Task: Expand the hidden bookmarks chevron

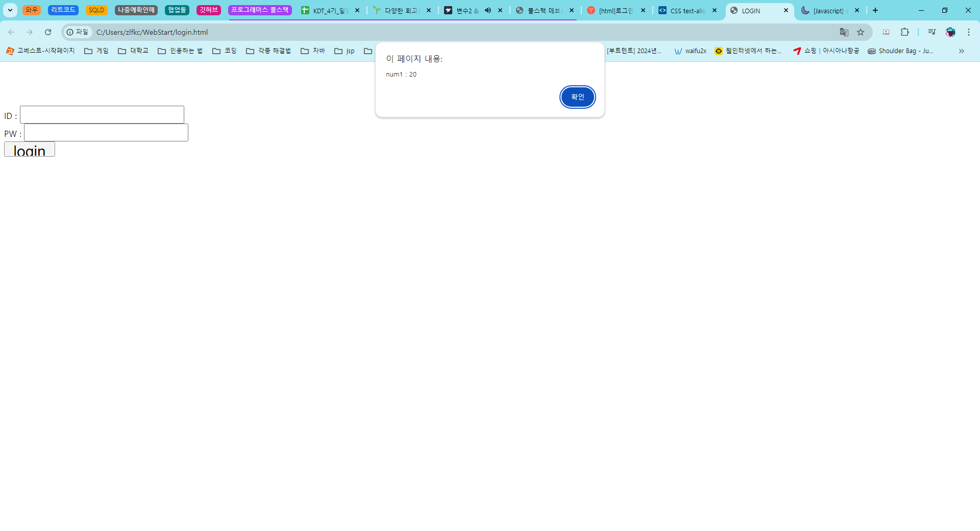Action: coord(962,51)
